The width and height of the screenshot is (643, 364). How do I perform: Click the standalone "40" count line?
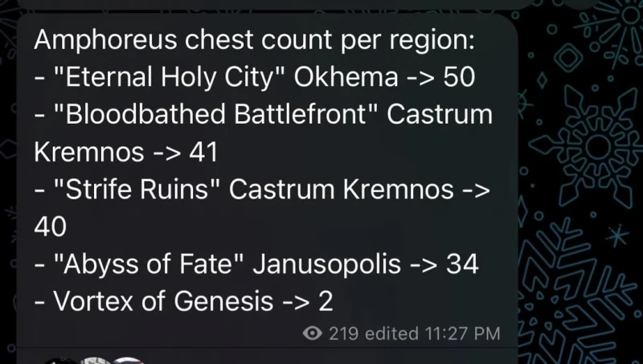click(x=50, y=227)
